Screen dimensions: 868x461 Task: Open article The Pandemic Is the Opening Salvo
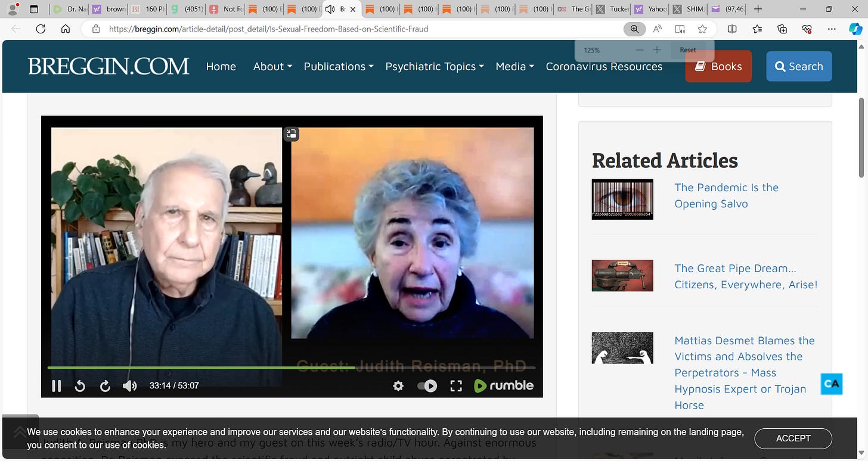coord(726,195)
